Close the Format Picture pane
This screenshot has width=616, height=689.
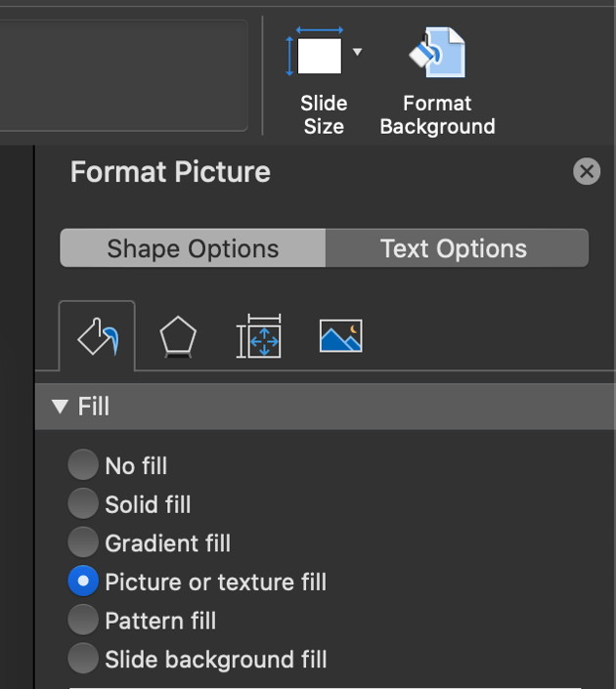point(586,172)
